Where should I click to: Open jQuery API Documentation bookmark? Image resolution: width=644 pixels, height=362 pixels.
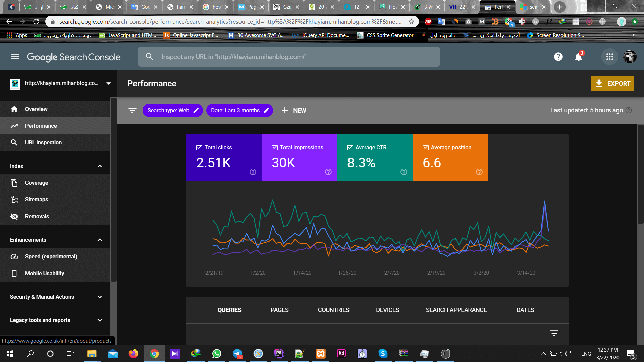pyautogui.click(x=321, y=35)
